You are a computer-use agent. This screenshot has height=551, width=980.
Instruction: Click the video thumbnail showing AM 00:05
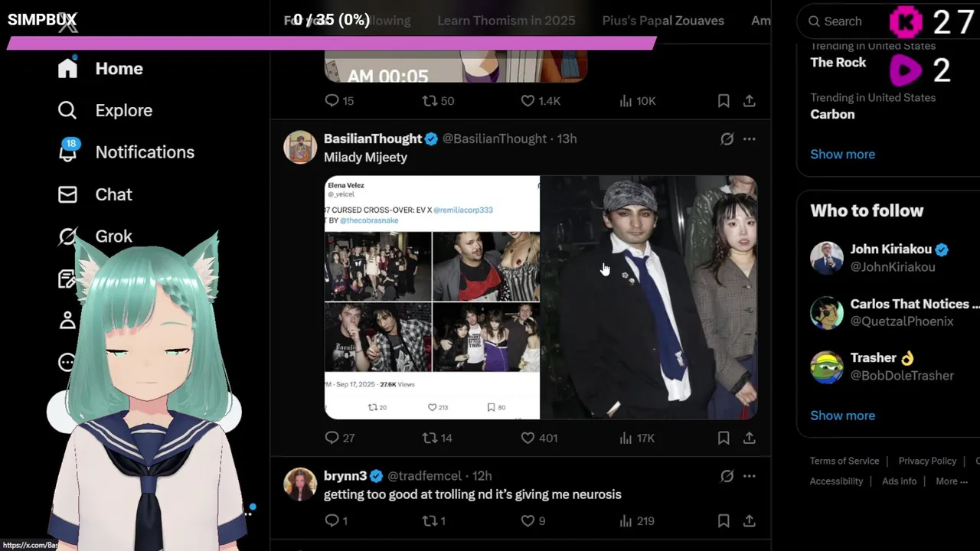click(x=456, y=65)
